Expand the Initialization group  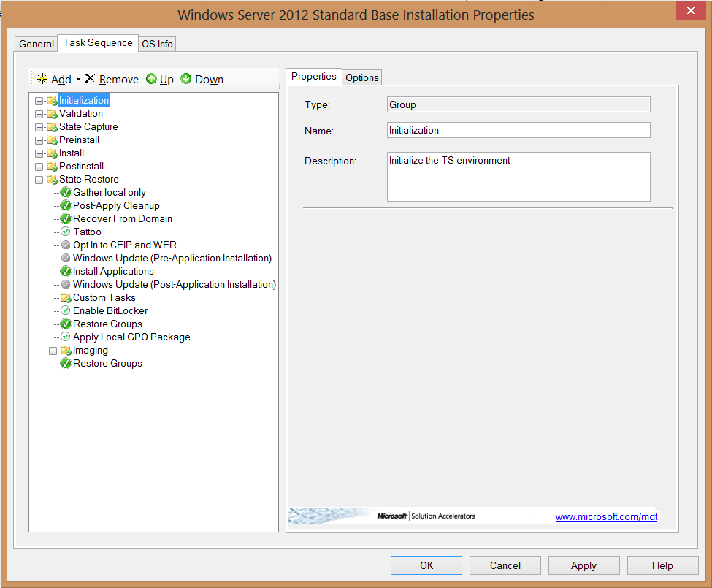pyautogui.click(x=39, y=101)
